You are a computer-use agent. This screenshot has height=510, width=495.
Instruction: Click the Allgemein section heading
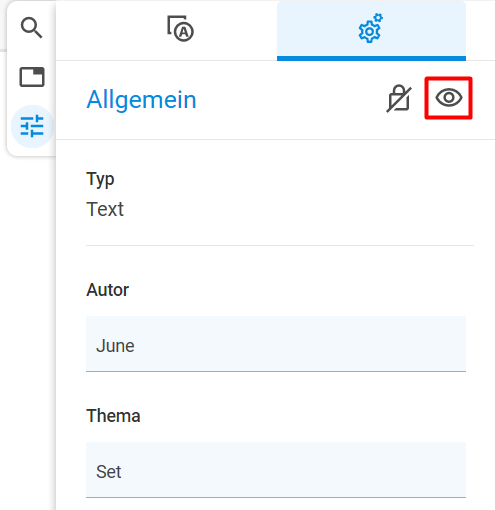point(141,100)
